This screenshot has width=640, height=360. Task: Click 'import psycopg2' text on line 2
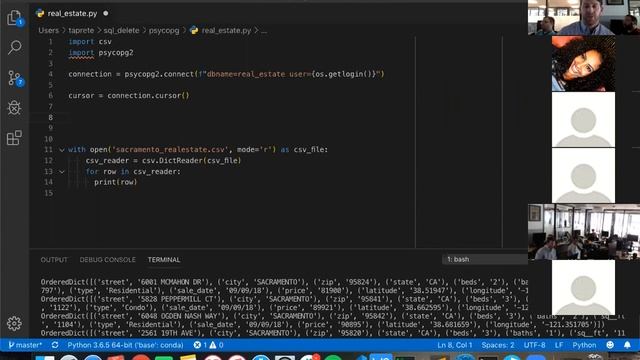coord(101,53)
